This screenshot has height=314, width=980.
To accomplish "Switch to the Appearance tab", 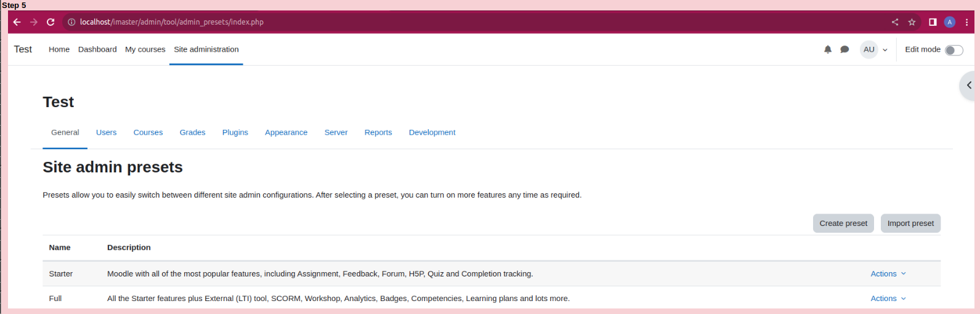I will 286,132.
